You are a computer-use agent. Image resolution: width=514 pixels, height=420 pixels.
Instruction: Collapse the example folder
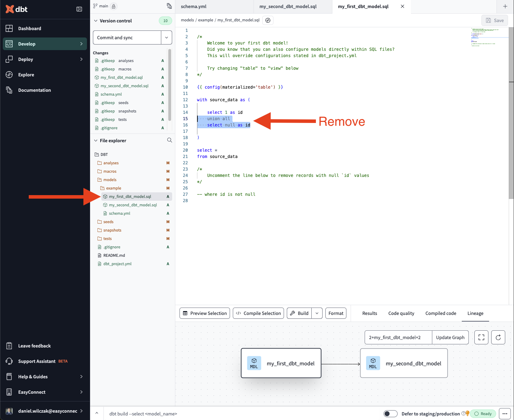pyautogui.click(x=111, y=188)
